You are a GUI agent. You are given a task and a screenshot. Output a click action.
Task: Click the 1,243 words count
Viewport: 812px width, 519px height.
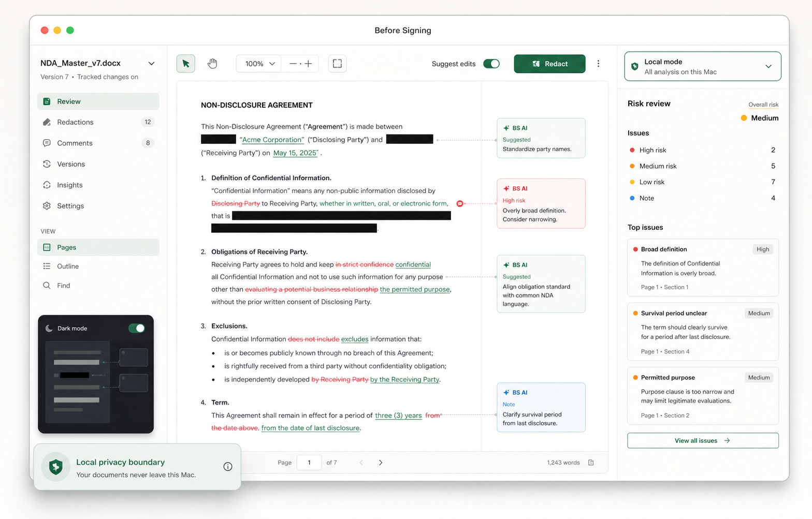pos(563,463)
